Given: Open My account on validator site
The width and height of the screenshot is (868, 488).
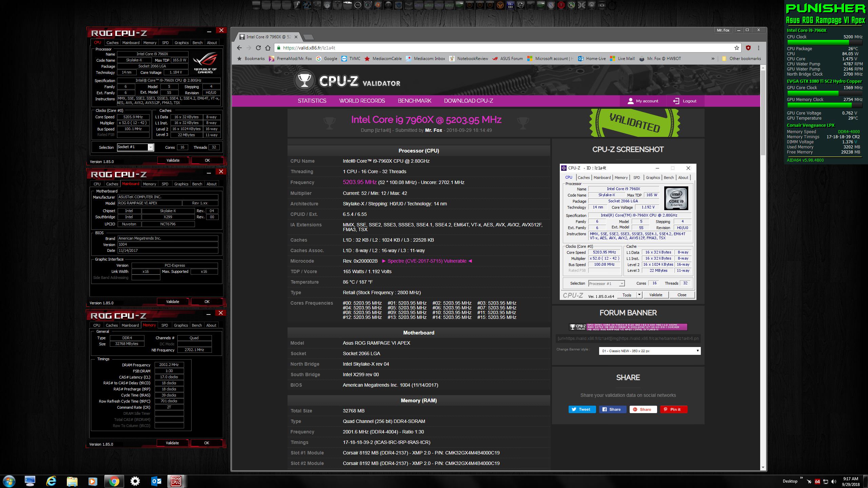Looking at the screenshot, I should (643, 101).
